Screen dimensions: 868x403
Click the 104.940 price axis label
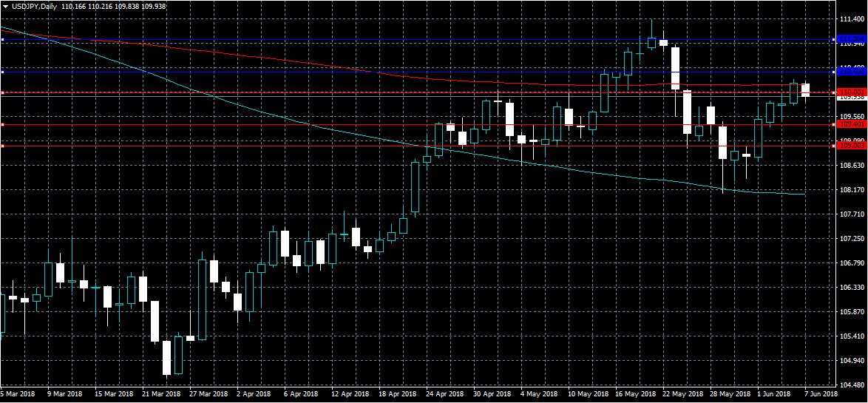click(x=852, y=360)
